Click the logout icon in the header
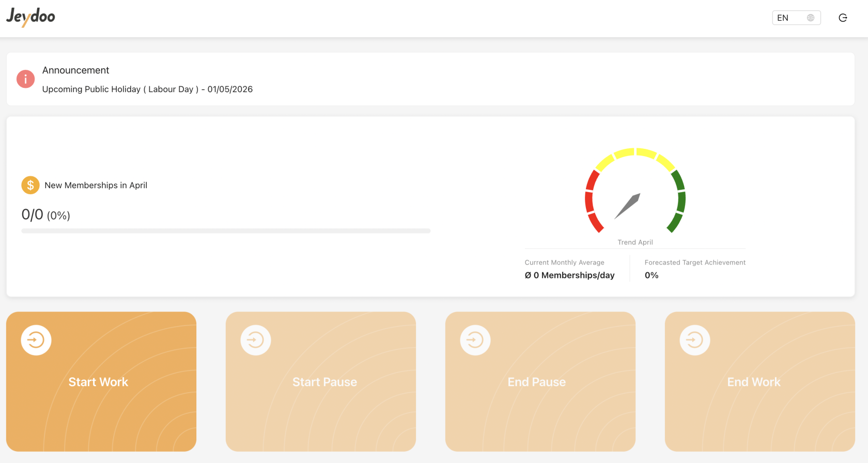This screenshot has height=463, width=868. pos(843,18)
